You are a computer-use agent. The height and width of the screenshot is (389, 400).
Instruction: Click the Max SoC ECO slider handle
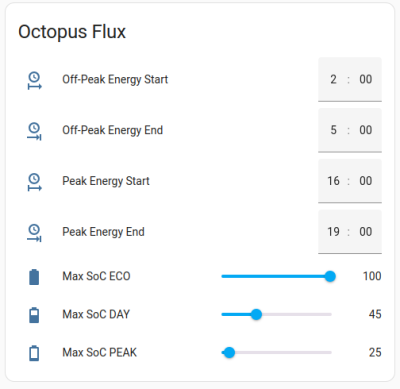tap(330, 276)
